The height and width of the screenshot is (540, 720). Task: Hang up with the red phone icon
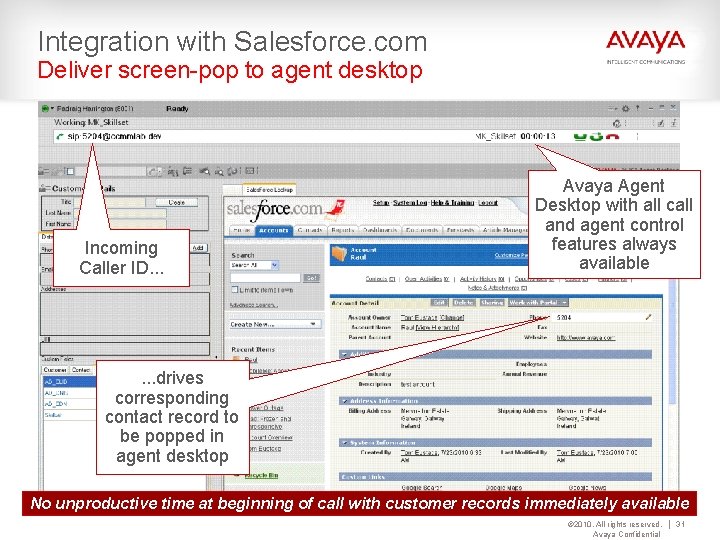pyautogui.click(x=612, y=136)
